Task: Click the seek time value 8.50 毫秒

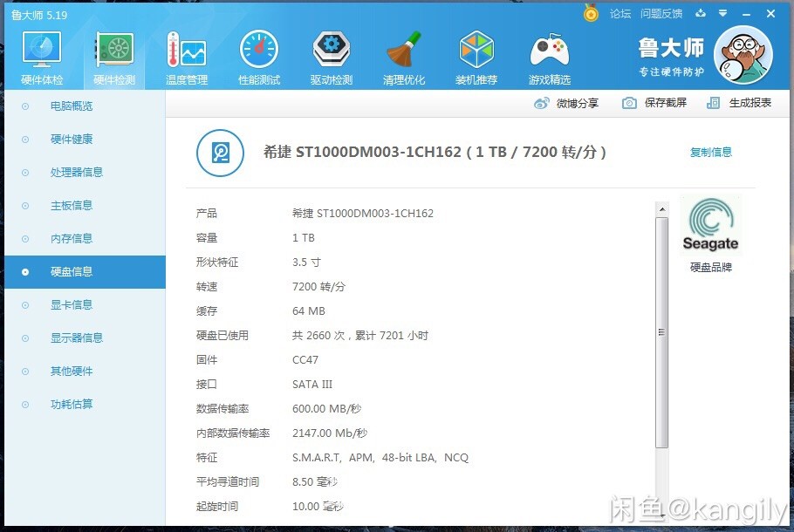Action: tap(315, 482)
